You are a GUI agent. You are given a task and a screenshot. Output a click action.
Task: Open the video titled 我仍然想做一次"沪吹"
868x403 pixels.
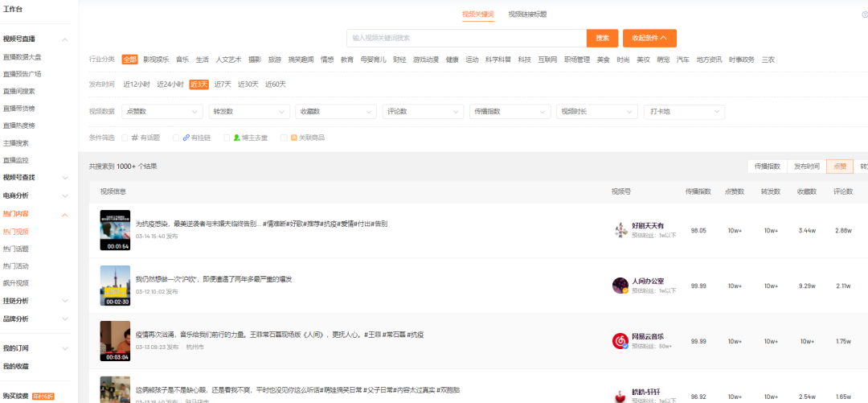click(214, 279)
